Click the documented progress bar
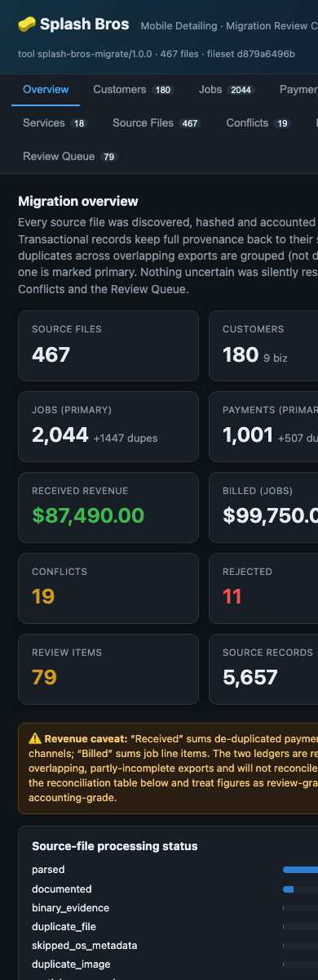Viewport: 318px width, 980px height. pos(300,889)
